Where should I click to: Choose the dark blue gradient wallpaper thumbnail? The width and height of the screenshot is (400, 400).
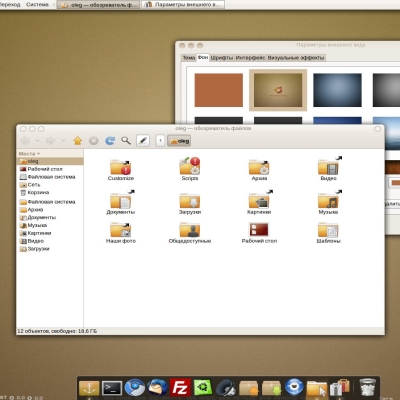click(x=337, y=90)
